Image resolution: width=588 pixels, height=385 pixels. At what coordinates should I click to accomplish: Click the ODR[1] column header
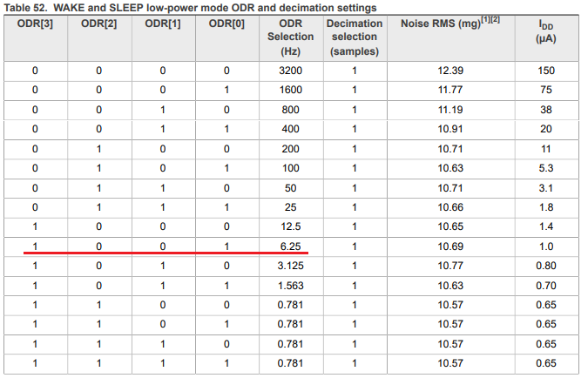(x=163, y=23)
